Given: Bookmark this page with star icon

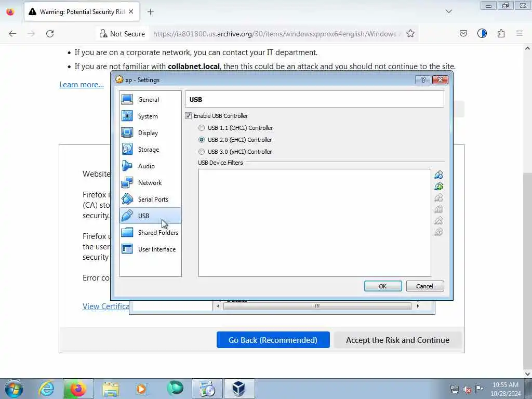Looking at the screenshot, I should pyautogui.click(x=410, y=34).
